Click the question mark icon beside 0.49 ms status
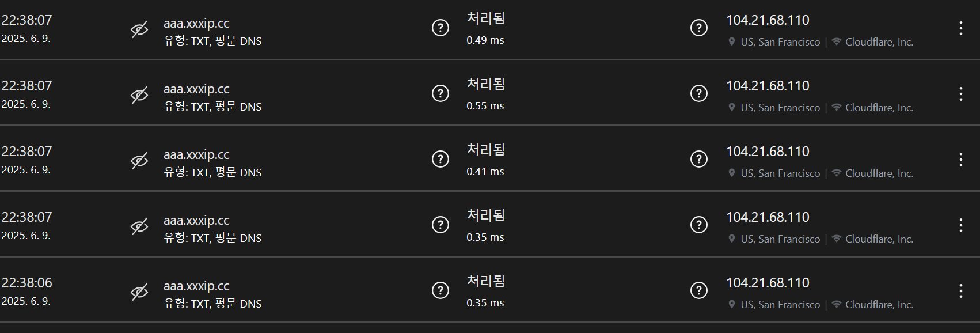 tap(440, 27)
